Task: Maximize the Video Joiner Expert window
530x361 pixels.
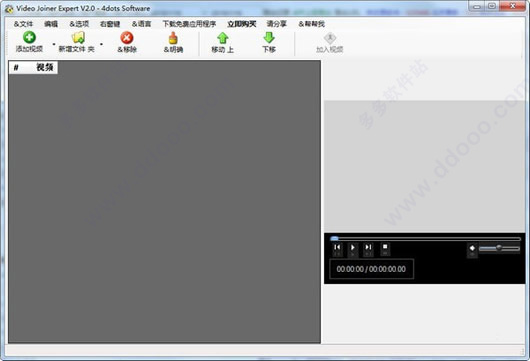Action: (x=492, y=6)
